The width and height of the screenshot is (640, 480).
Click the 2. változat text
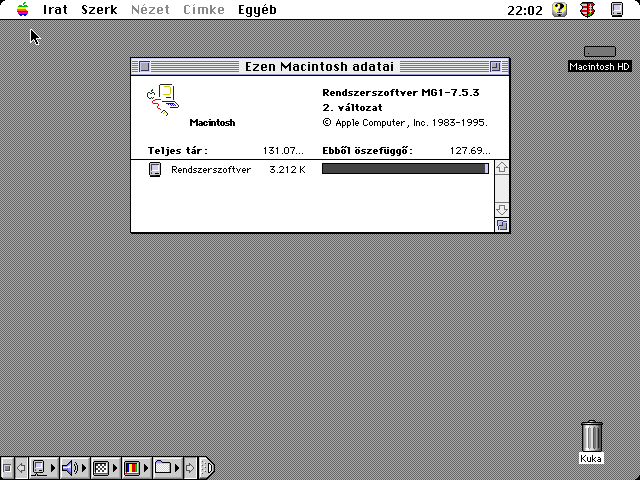click(352, 108)
